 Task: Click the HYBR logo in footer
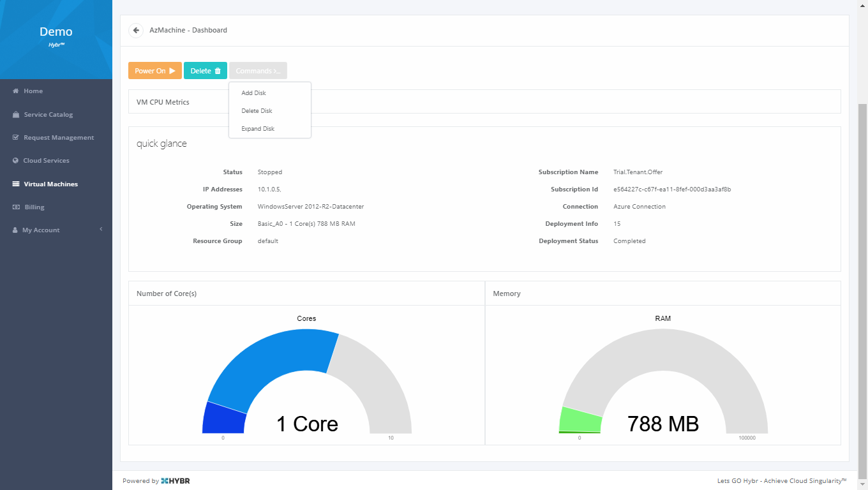click(176, 481)
